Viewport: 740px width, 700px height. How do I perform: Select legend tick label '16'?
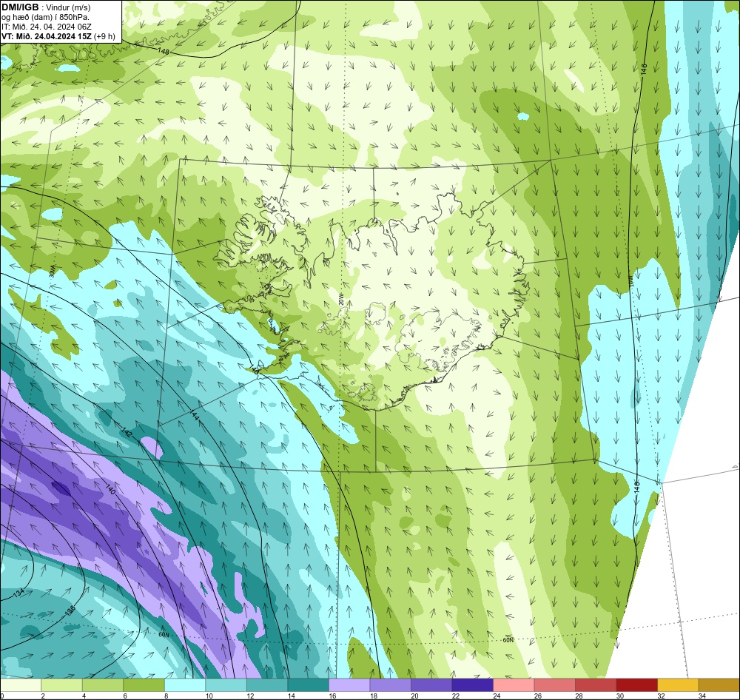pyautogui.click(x=332, y=696)
